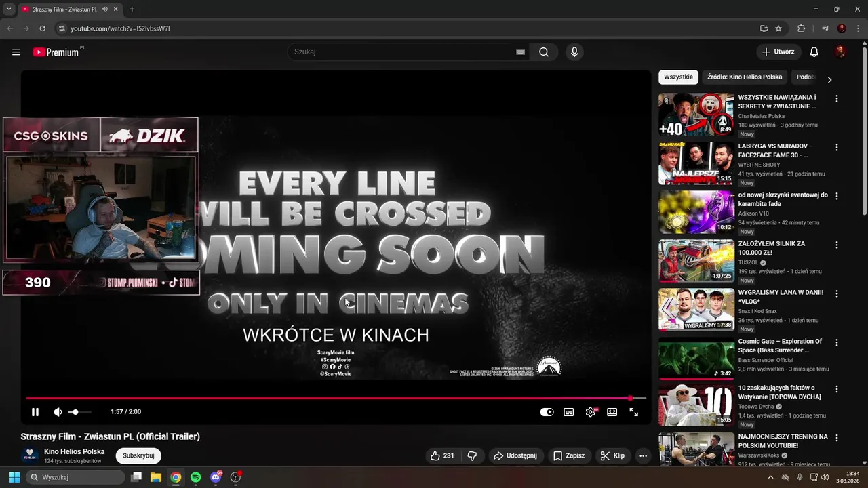Screen dimensions: 868x488
Task: Reload the page with browser refresh
Action: tap(42, 28)
